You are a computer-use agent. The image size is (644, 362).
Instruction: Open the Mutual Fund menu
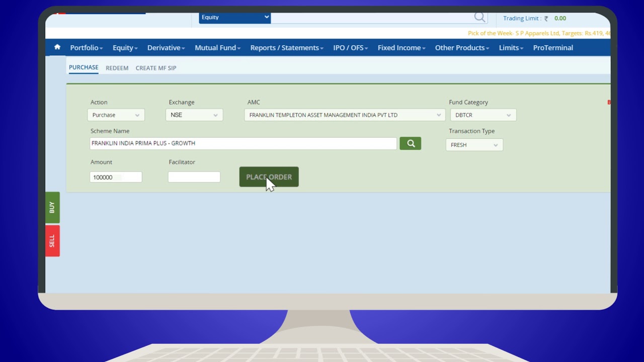pyautogui.click(x=218, y=48)
